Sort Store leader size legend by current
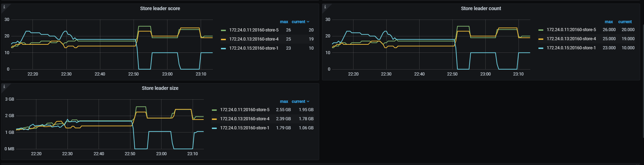644x165 pixels. 300,101
